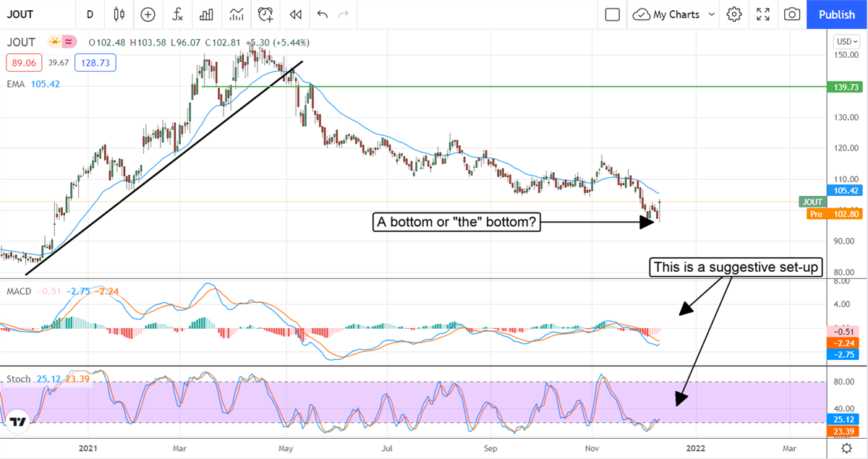Open the My Charts cloud save menu
868x459 pixels.
point(665,14)
